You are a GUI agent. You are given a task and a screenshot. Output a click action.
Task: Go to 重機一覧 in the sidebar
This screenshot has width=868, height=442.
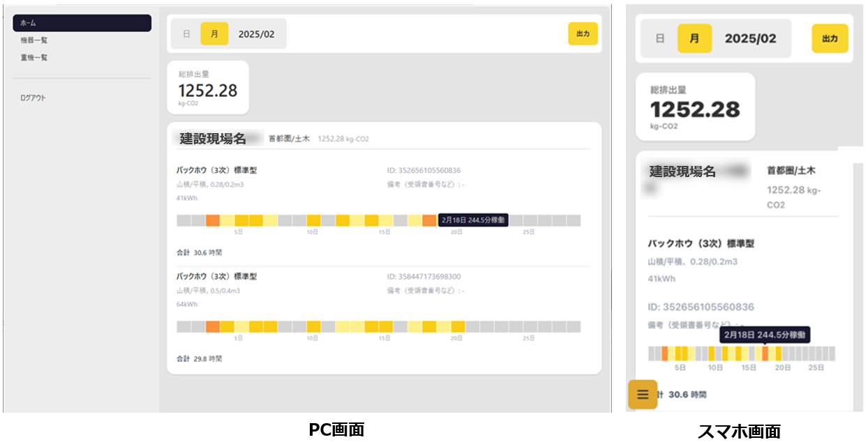coord(34,58)
